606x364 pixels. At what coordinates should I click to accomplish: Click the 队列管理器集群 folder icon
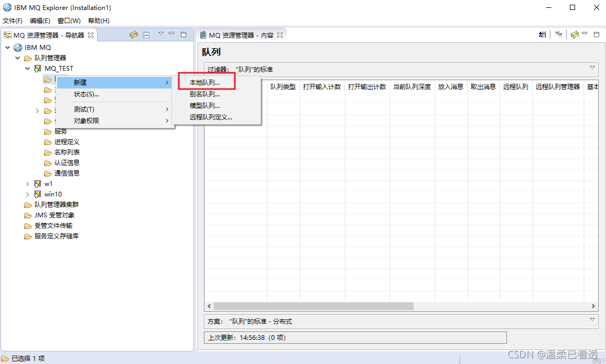(x=28, y=205)
